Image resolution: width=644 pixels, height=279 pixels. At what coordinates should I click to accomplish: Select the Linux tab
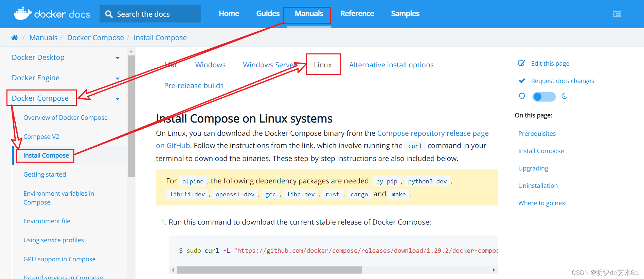[x=323, y=65]
